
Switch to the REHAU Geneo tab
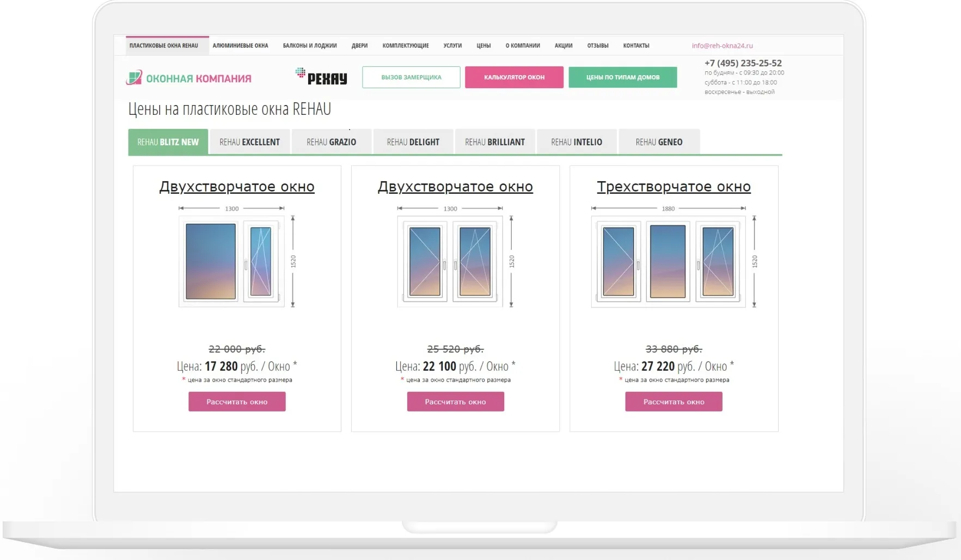click(x=659, y=142)
